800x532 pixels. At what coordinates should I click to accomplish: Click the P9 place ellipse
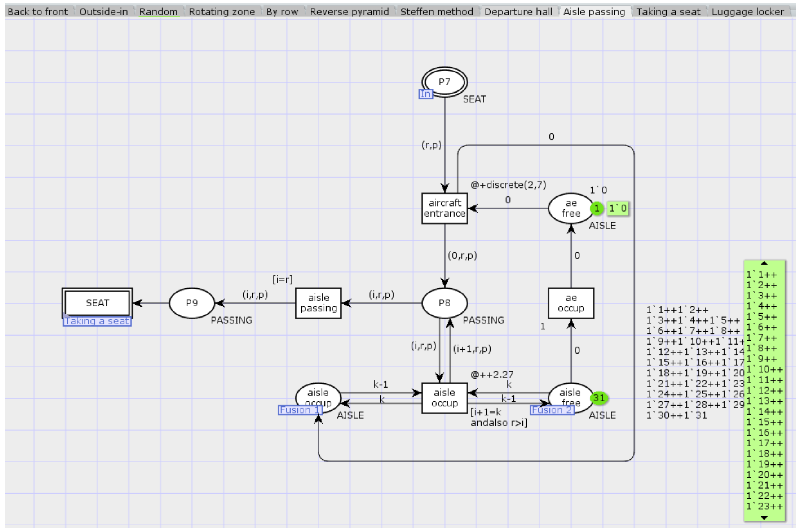pos(192,303)
